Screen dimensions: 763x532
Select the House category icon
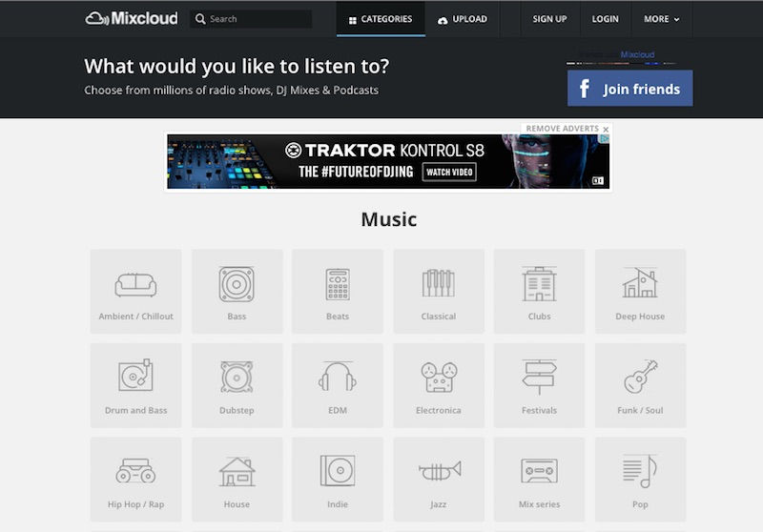[237, 472]
